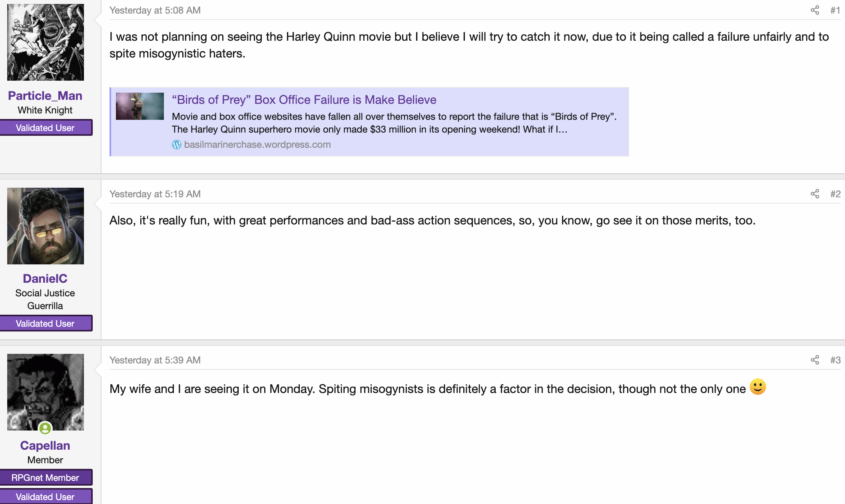This screenshot has width=845, height=504.
Task: Click the "Yesterday at 5:19 AM" timestamp
Action: point(155,194)
